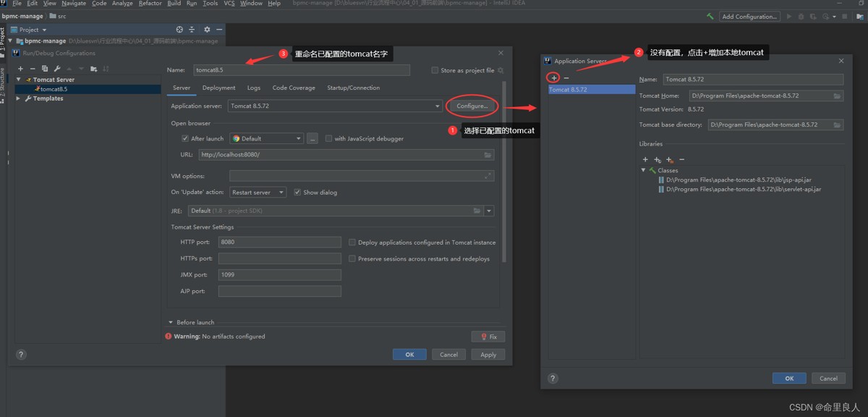This screenshot has width=868, height=417.
Task: Open help question mark in Run/Debug dialog
Action: 21,355
